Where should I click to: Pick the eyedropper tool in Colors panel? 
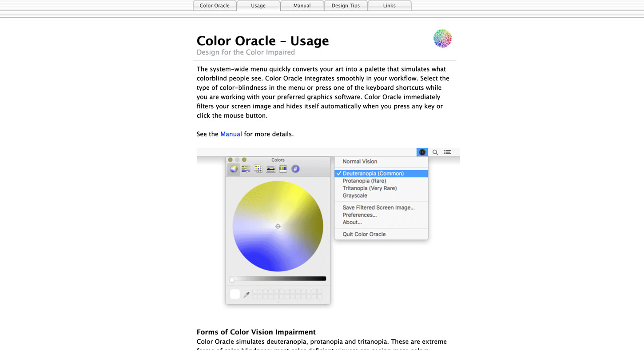(x=246, y=294)
